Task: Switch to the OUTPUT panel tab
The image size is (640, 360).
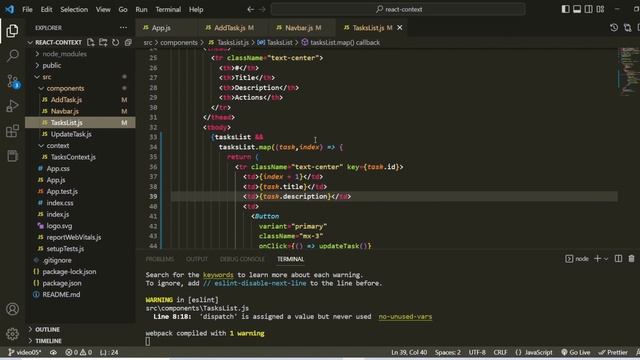Action: tap(197, 259)
